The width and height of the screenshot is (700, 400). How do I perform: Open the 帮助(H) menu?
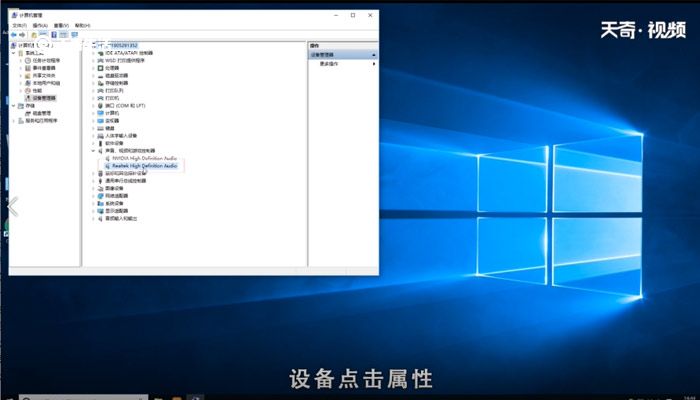point(83,25)
